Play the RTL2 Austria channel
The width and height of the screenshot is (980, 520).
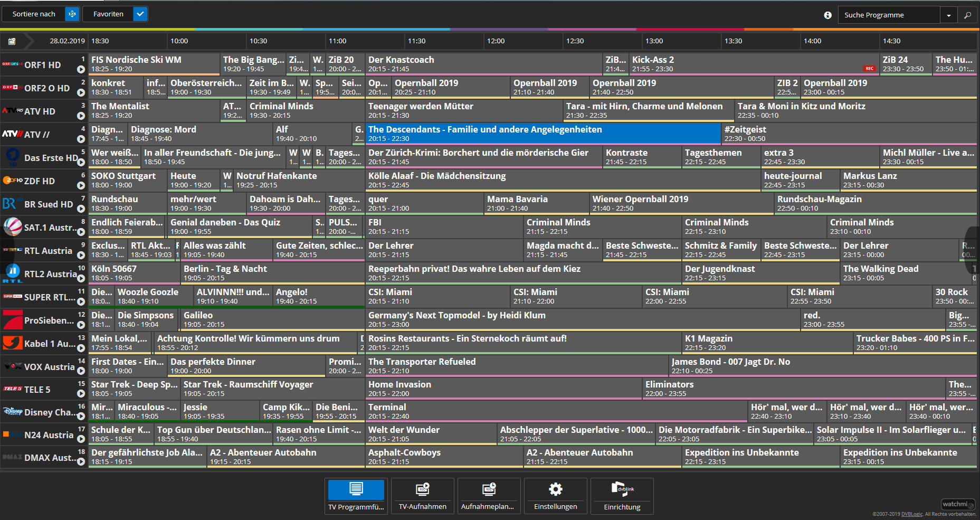81,278
